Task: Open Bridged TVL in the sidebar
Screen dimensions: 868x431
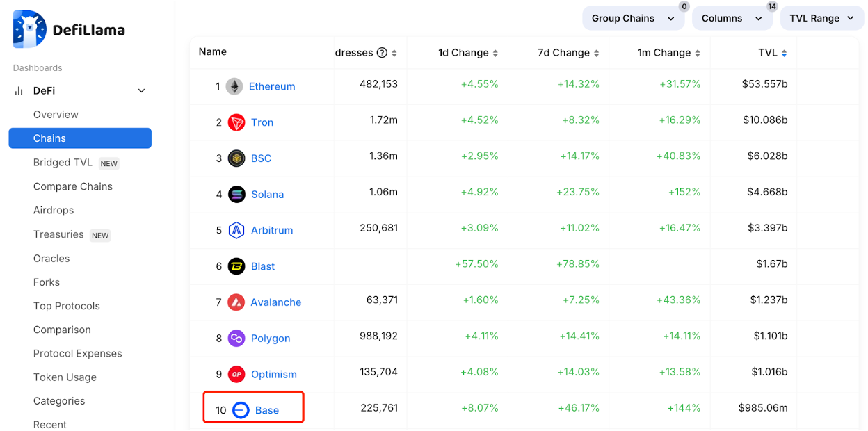Action: tap(63, 163)
